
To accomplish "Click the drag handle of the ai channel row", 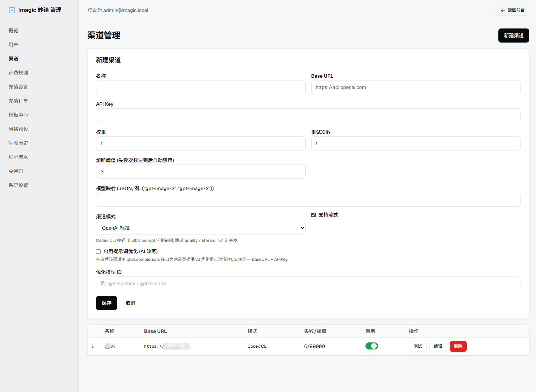I will point(93,346).
